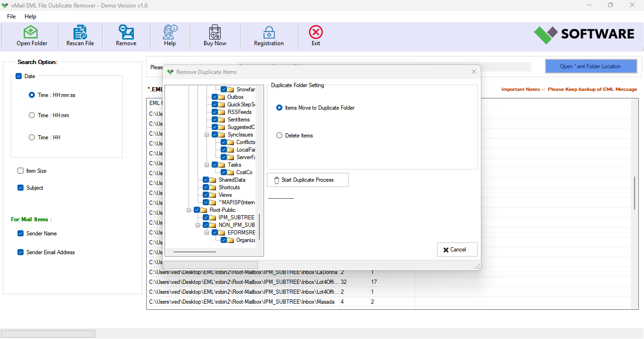Collapse the SyncIssues tree node
Screen dimensions: 644x339
(x=207, y=135)
